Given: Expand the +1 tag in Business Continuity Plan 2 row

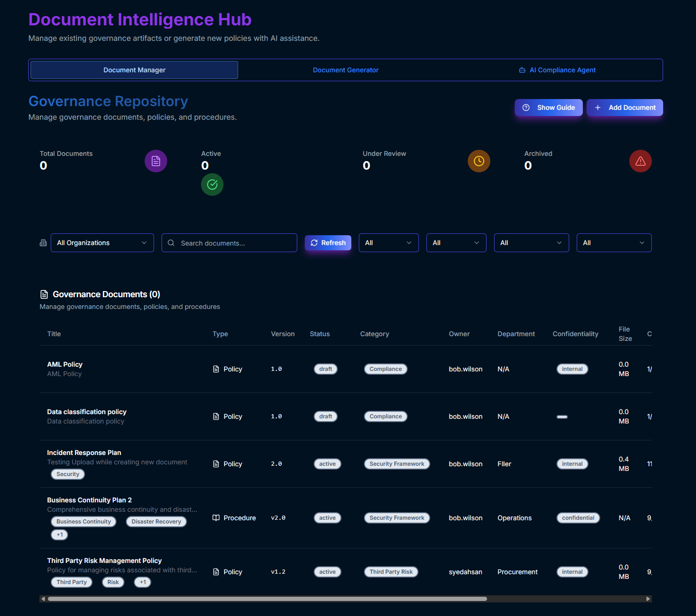Looking at the screenshot, I should 60,535.
